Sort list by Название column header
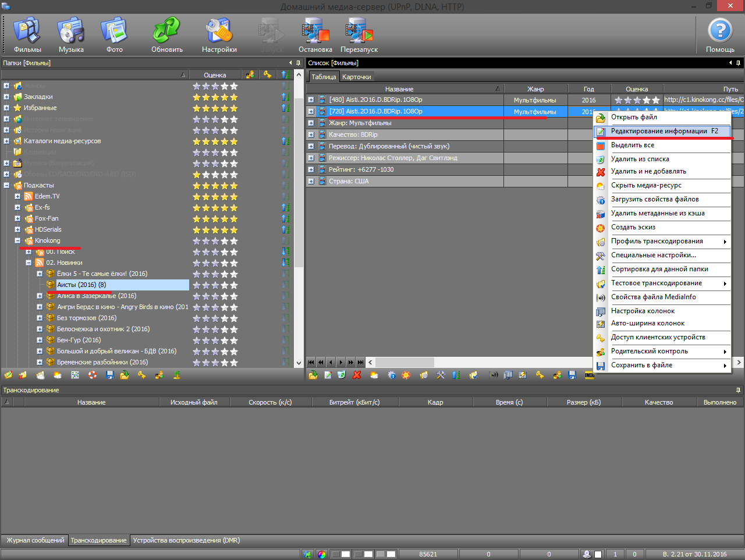Viewport: 745px width, 560px height. click(x=399, y=89)
